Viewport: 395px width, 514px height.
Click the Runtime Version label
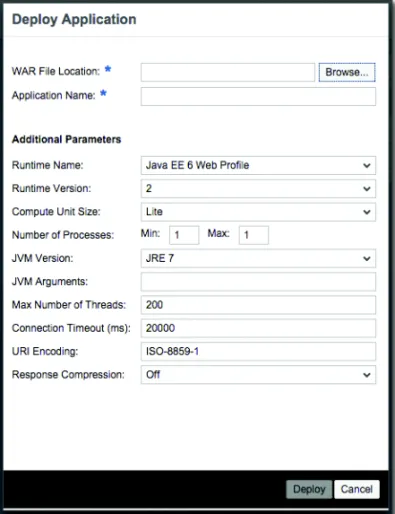51,188
